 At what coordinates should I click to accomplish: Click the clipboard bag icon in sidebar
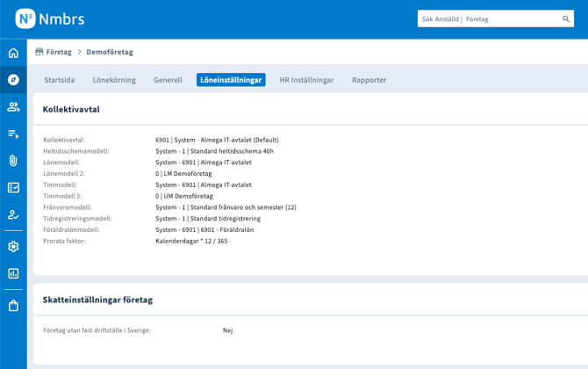point(13,306)
